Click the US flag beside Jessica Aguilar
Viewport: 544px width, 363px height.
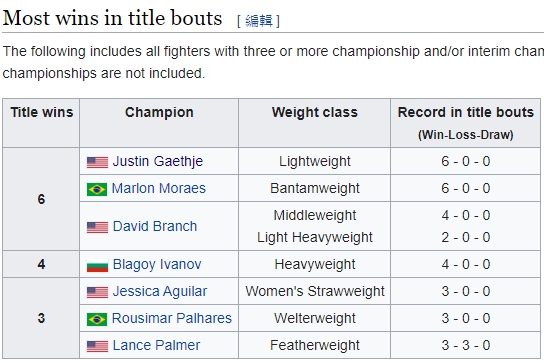[x=97, y=292]
